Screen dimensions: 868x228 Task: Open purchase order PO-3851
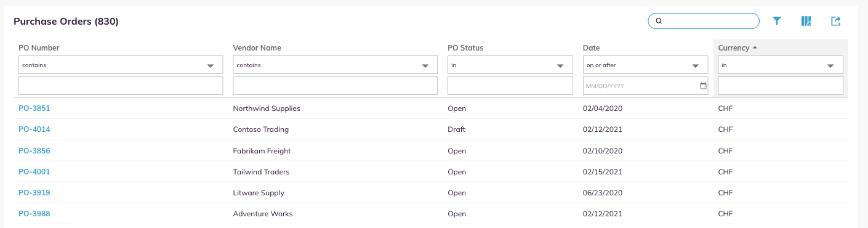34,108
